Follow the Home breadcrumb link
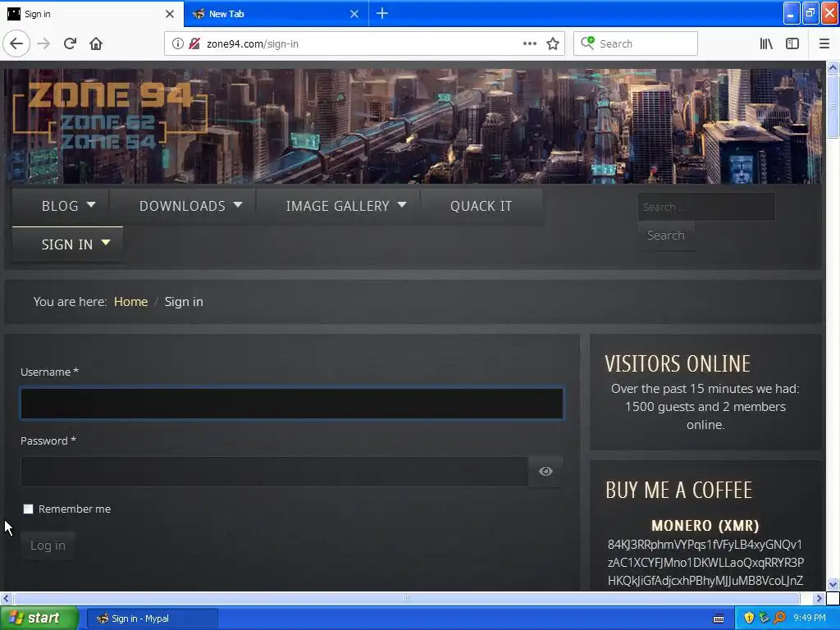Viewport: 840px width, 630px height. (130, 302)
